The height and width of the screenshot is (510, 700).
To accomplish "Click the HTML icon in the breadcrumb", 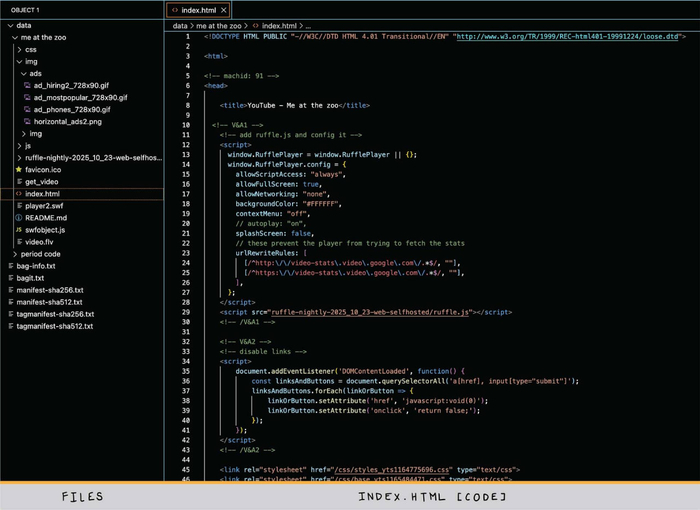I will [x=255, y=26].
